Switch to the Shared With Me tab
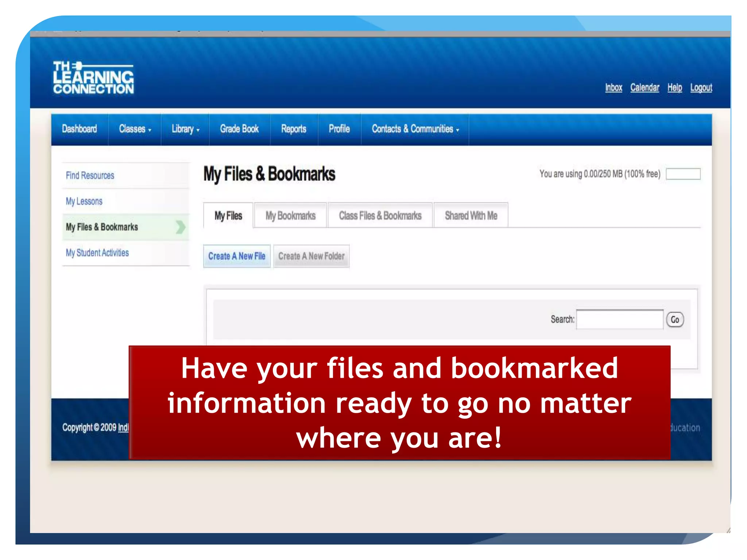Screen dimensions: 747x560 pyautogui.click(x=471, y=215)
